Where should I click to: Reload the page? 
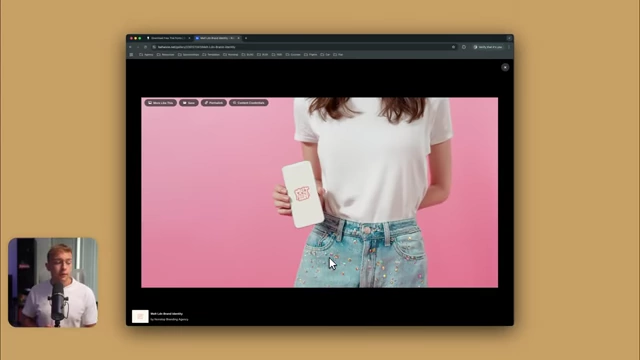click(145, 47)
